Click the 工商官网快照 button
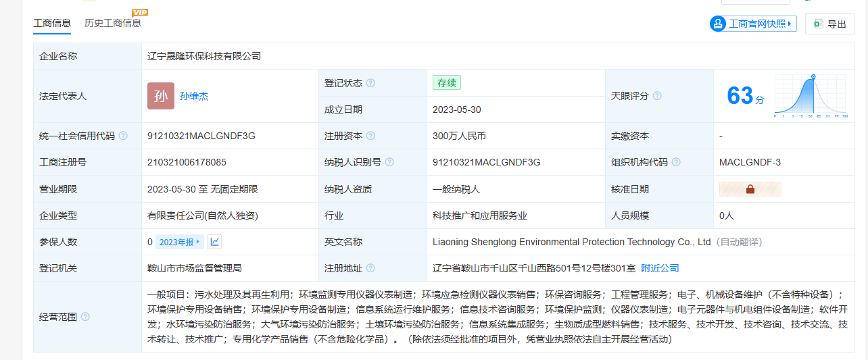Viewport: 868px width, 360px height. point(753,24)
